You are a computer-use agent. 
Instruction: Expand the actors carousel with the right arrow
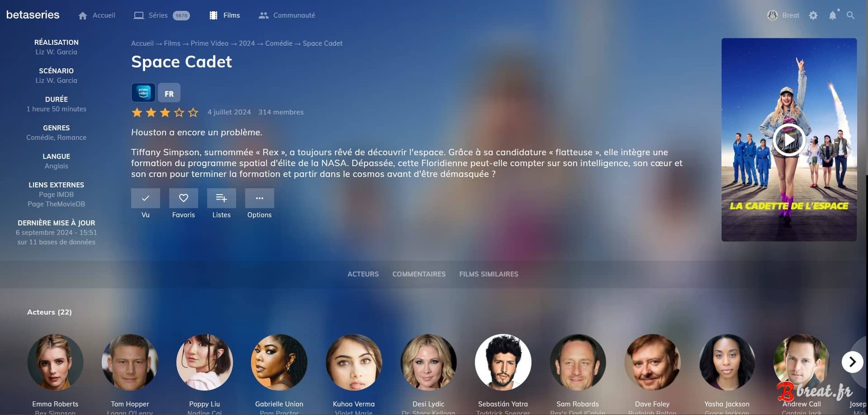(853, 362)
